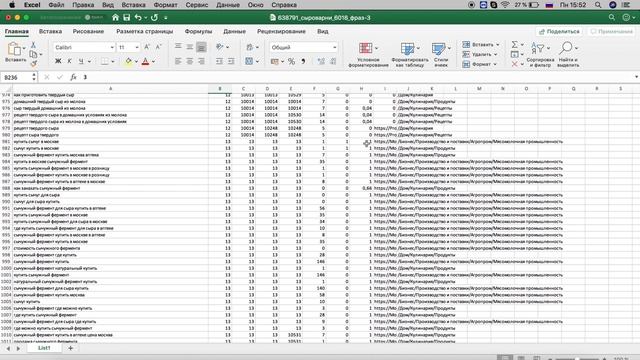Open Find and Select (Найти и выделить)
640x360 pixels.
(x=568, y=54)
